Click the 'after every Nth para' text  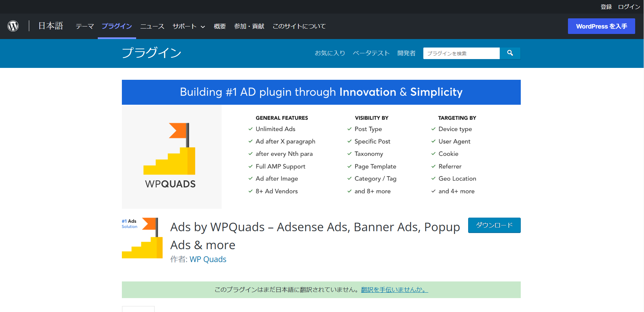pyautogui.click(x=284, y=154)
